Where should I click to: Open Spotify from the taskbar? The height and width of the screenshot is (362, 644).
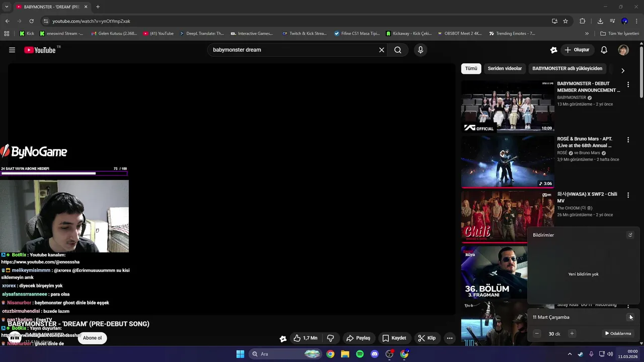[360, 354]
